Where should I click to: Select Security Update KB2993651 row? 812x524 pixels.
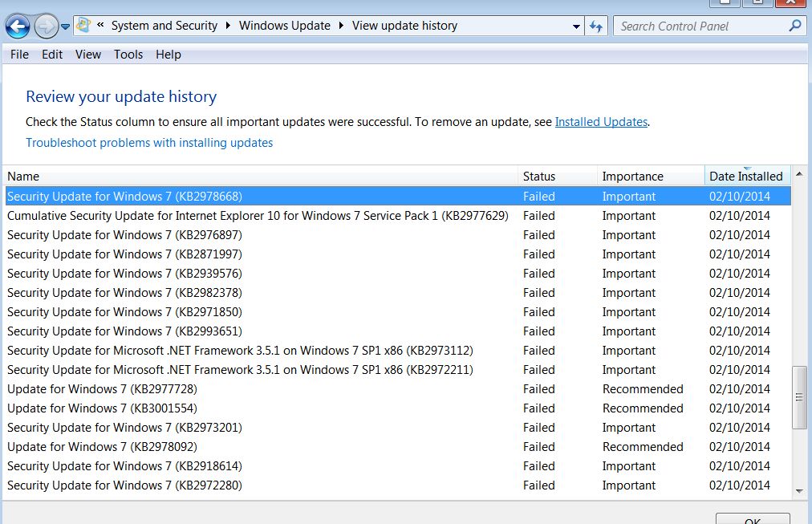tap(398, 331)
